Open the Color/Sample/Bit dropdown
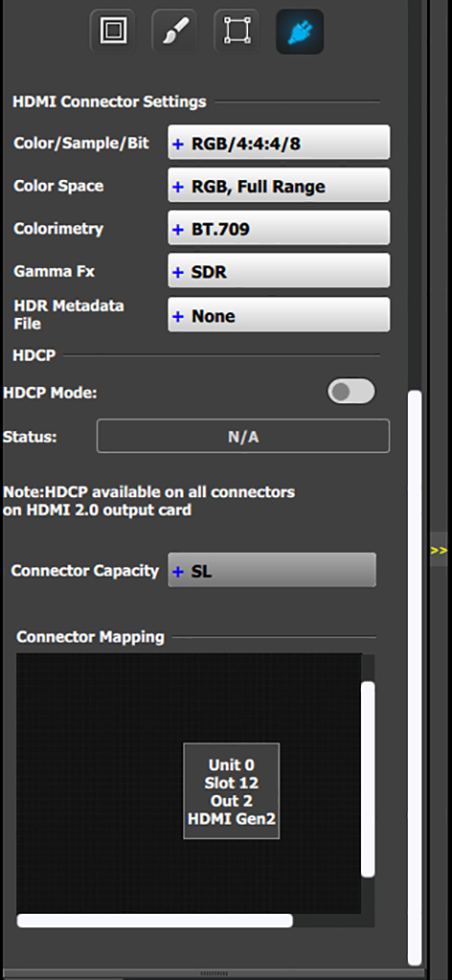452x980 pixels. pyautogui.click(x=279, y=143)
